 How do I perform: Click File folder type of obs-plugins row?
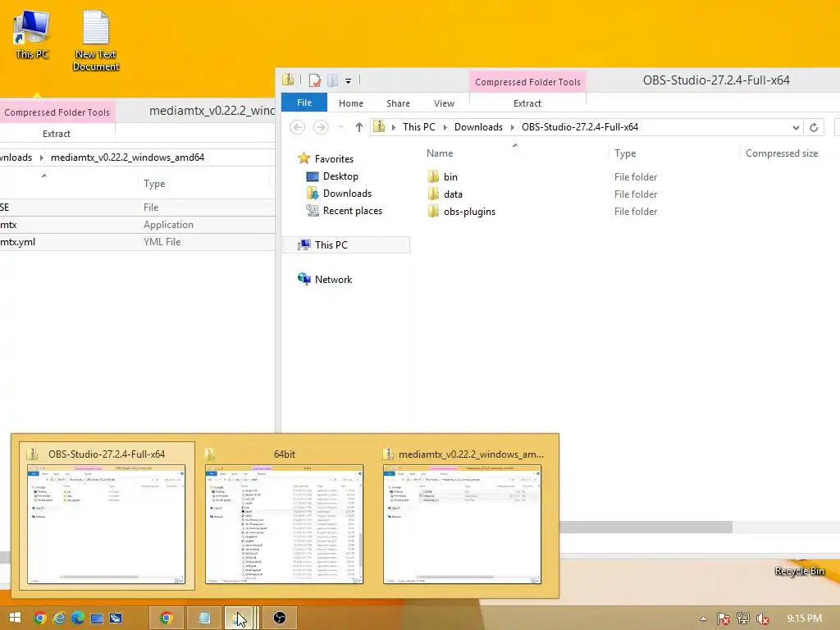pyautogui.click(x=636, y=211)
